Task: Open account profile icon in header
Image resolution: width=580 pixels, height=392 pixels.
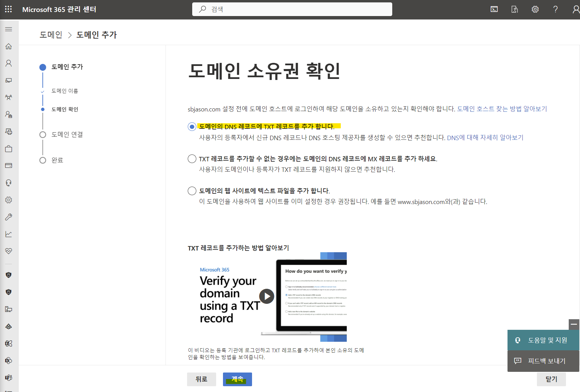Action: pyautogui.click(x=576, y=9)
